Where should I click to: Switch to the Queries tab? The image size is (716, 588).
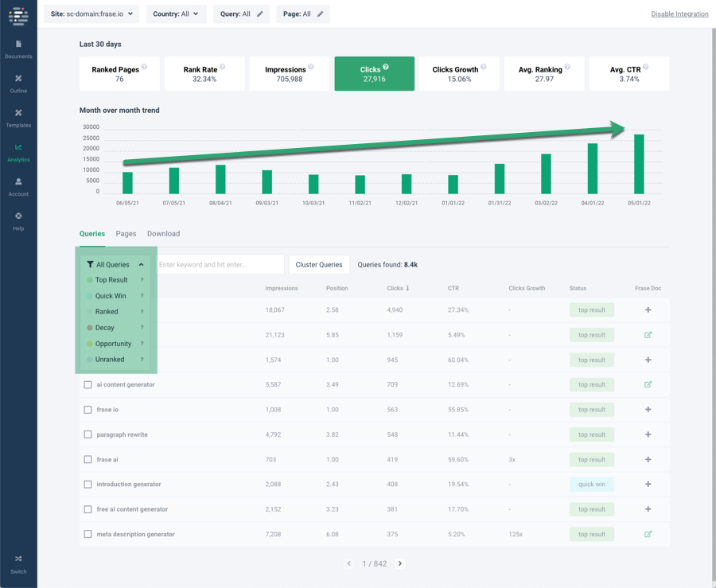pyautogui.click(x=92, y=234)
